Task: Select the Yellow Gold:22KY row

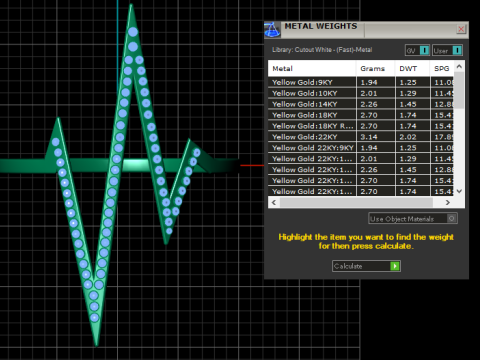Action: coord(361,137)
